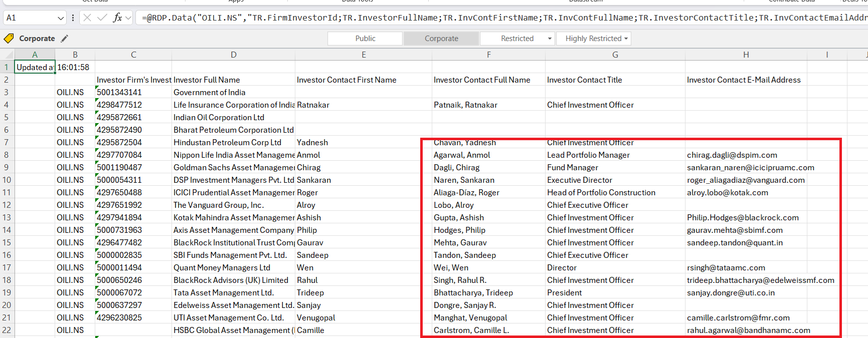Select the Public sensitivity label
This screenshot has width=868, height=338.
coord(365,39)
